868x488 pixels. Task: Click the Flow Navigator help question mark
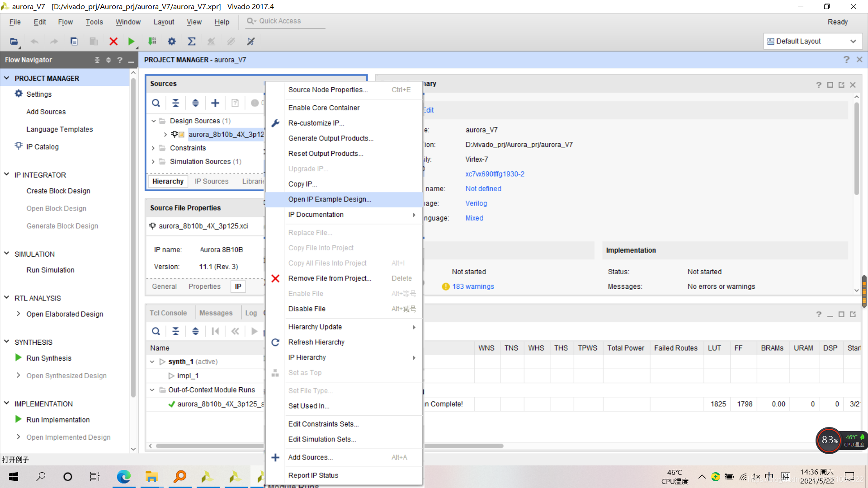pos(120,60)
